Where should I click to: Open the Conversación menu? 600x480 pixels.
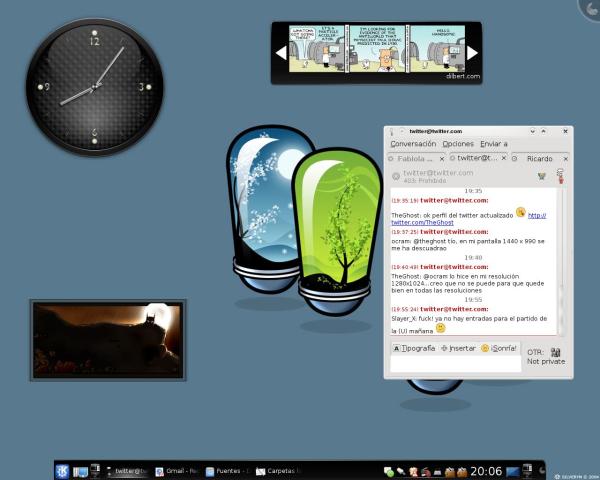click(413, 144)
